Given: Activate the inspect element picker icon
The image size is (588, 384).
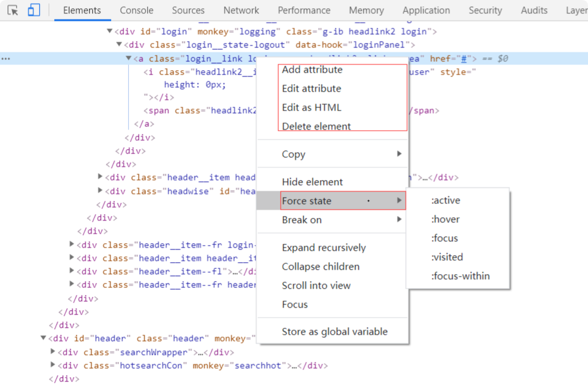Looking at the screenshot, I should coord(13,10).
